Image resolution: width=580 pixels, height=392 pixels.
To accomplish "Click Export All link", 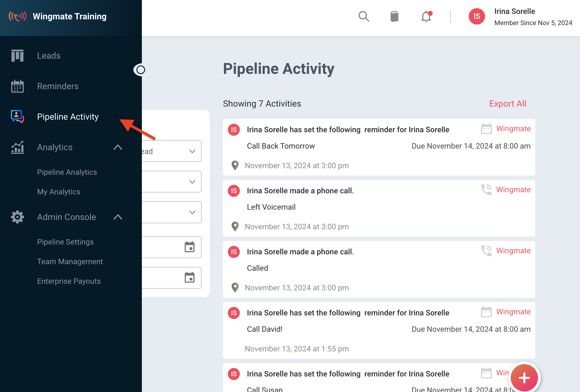I will 508,104.
